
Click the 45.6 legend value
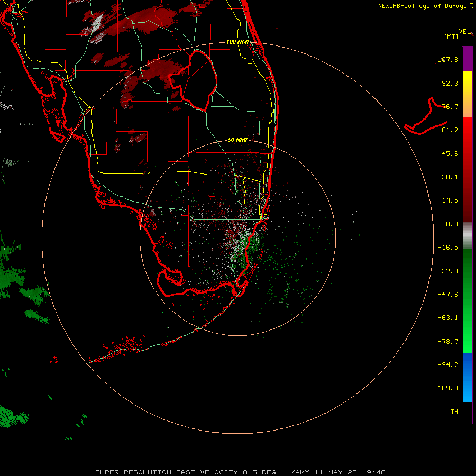click(450, 153)
